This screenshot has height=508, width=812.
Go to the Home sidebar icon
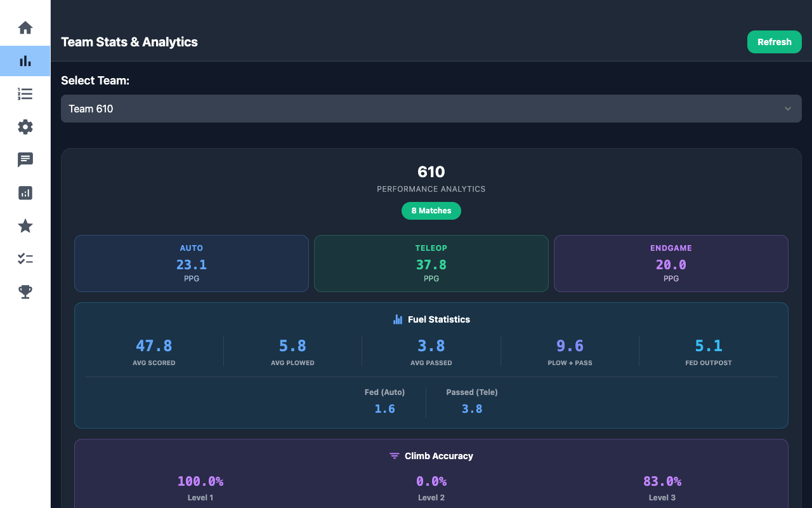(25, 28)
